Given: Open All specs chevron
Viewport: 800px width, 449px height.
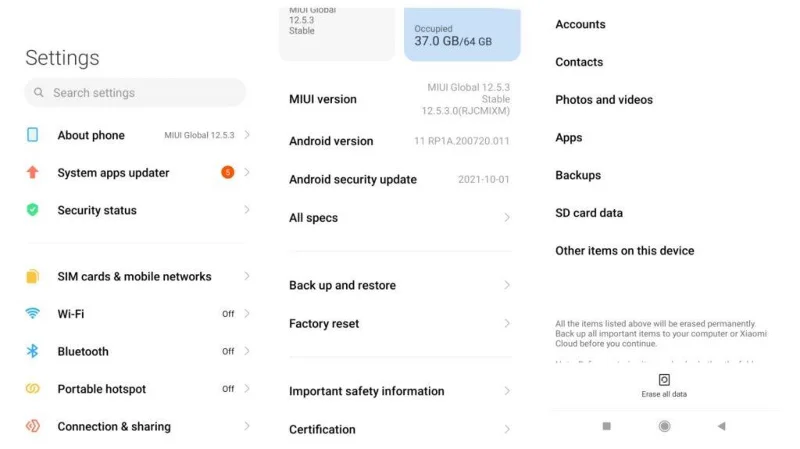Looking at the screenshot, I should click(x=507, y=217).
